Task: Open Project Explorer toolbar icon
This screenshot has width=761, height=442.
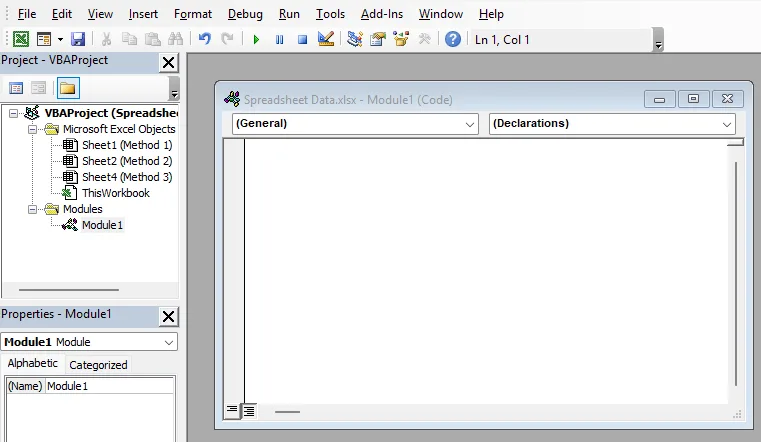Action: click(x=355, y=39)
